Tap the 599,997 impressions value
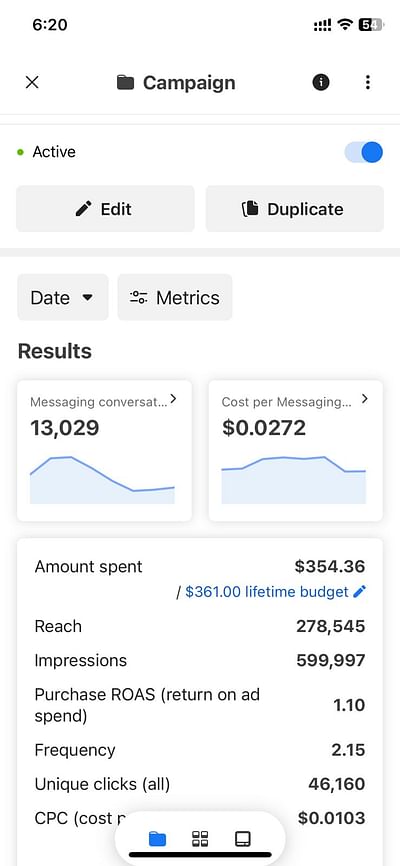 tap(330, 661)
